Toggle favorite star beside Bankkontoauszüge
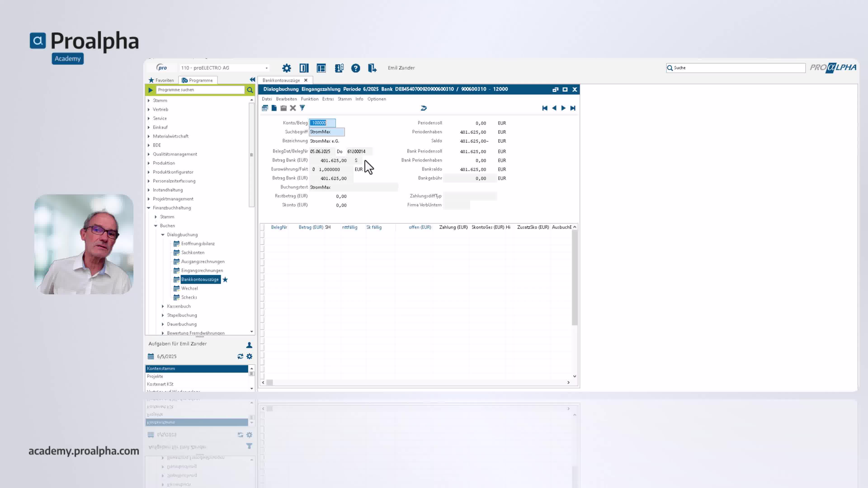 (225, 279)
